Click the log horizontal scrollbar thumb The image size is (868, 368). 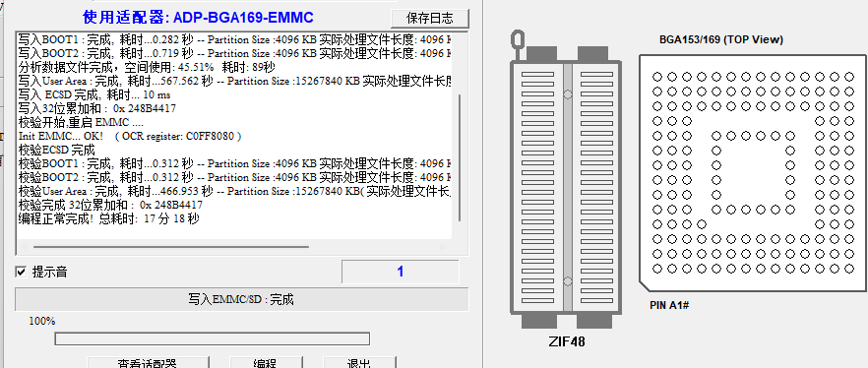coord(171,247)
